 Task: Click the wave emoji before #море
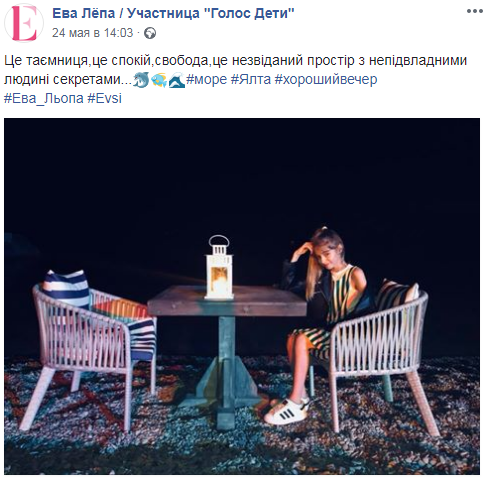click(x=177, y=80)
